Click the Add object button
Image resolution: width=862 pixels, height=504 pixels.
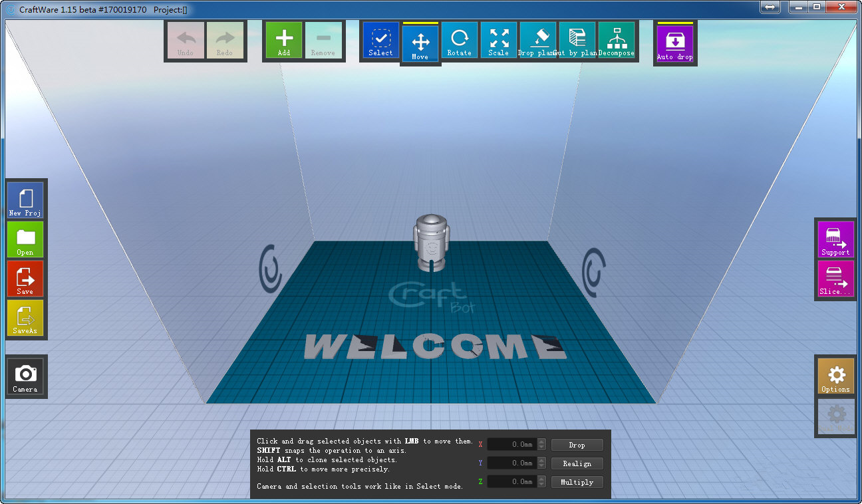point(284,41)
